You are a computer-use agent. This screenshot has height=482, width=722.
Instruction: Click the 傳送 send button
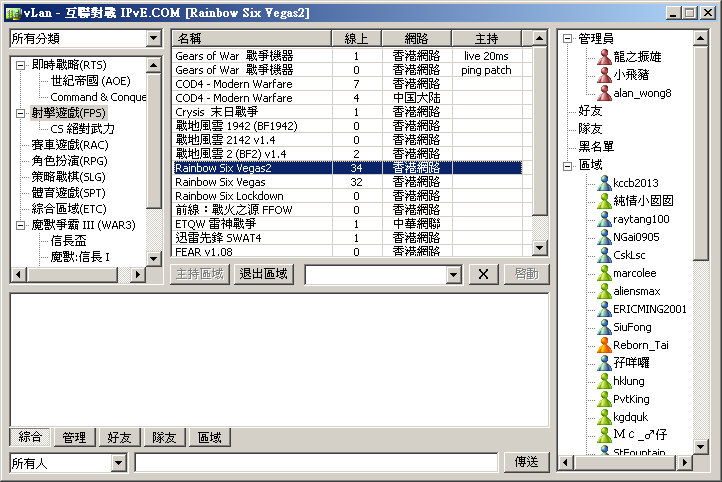[526, 462]
